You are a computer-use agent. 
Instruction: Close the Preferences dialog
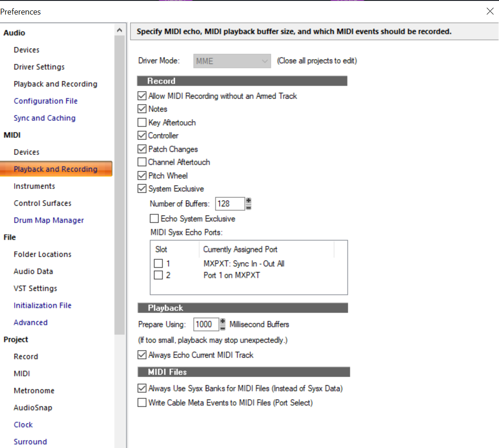(x=490, y=11)
